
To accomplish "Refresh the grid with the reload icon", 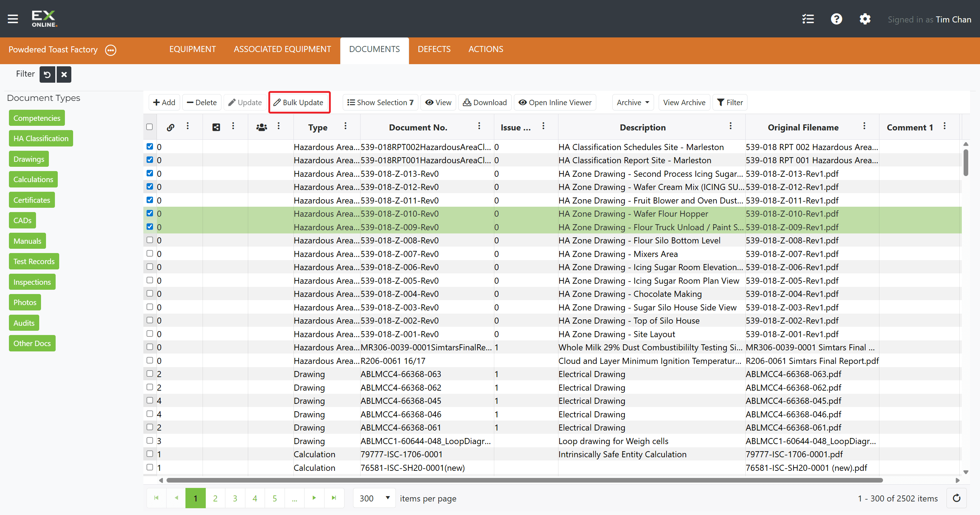I will pos(956,498).
